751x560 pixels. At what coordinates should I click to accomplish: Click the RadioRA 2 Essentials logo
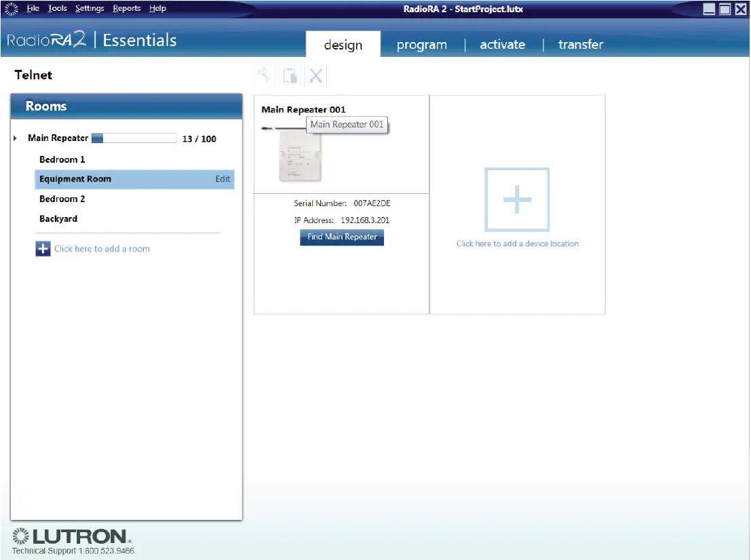tap(92, 40)
